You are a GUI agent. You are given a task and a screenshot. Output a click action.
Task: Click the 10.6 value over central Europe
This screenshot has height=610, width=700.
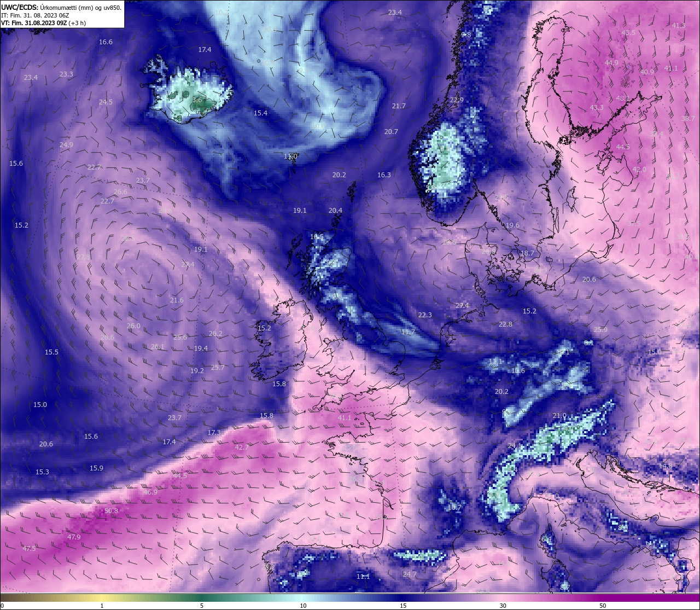tap(518, 371)
